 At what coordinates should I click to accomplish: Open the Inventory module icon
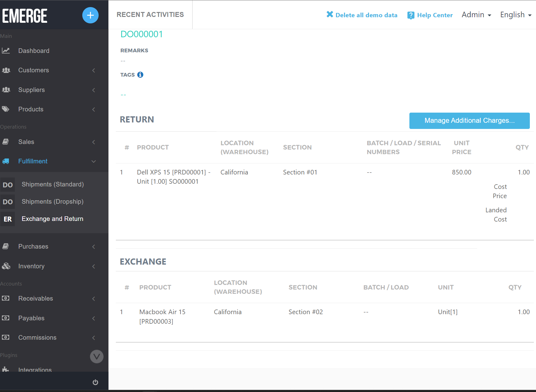coord(6,266)
